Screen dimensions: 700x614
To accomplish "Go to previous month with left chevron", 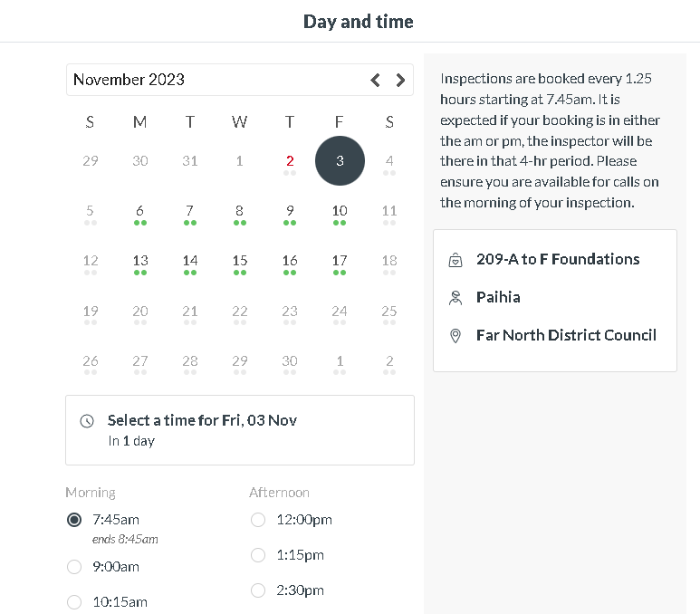I will pyautogui.click(x=375, y=80).
